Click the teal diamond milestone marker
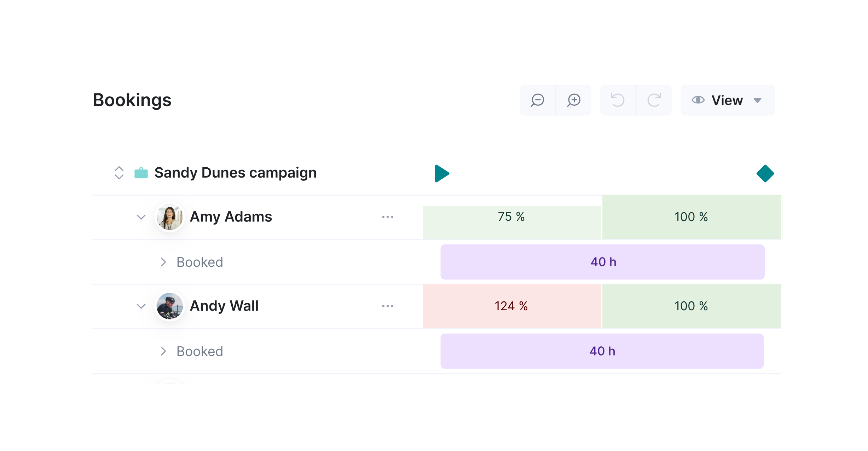Viewport: 868px width, 451px height. (765, 173)
